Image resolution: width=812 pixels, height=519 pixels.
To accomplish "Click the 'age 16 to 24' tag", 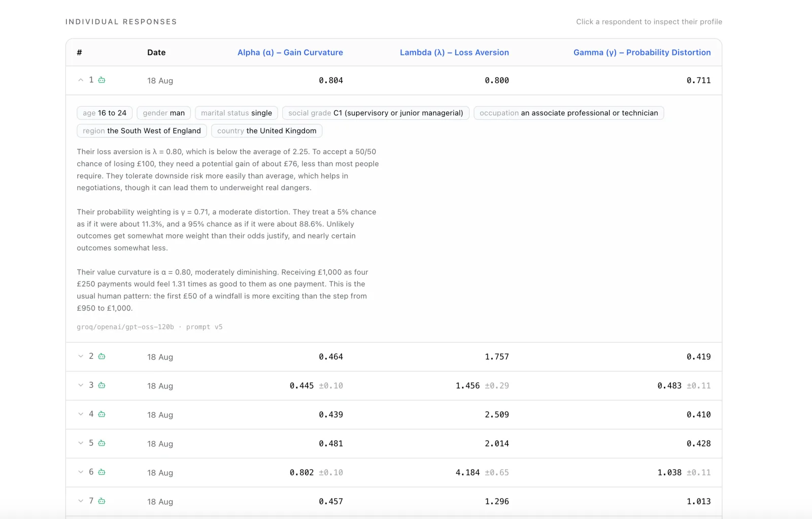I will (105, 113).
